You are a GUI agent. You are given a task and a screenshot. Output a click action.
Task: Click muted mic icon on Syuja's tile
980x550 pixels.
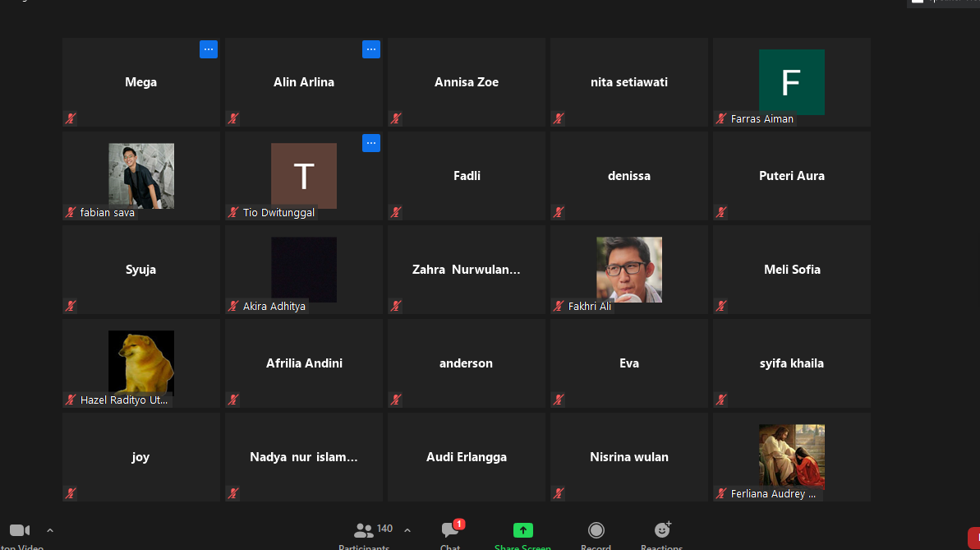point(71,306)
